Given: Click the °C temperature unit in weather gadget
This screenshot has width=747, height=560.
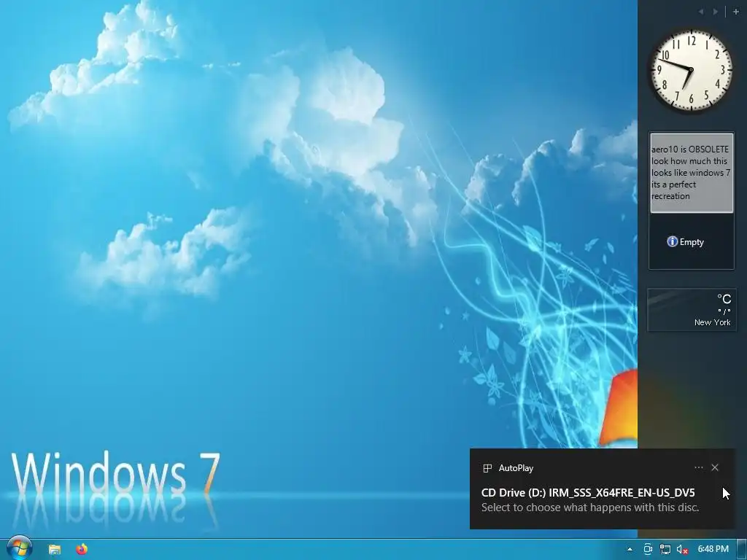Looking at the screenshot, I should [x=724, y=299].
